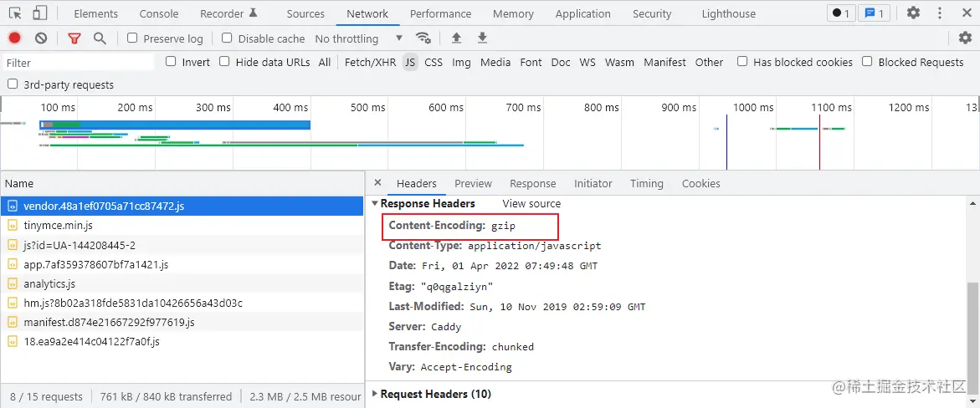Image resolution: width=980 pixels, height=408 pixels.
Task: Enable Preserve log checkbox
Action: 132,38
